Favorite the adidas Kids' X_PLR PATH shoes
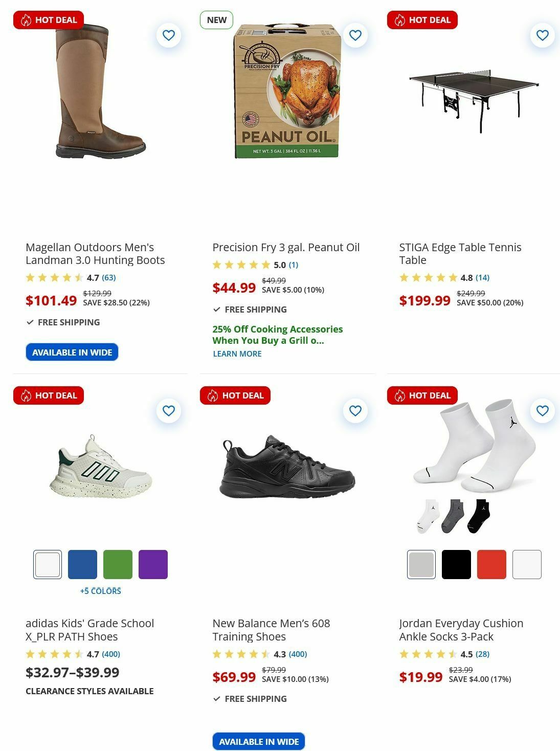The width and height of the screenshot is (560, 751). [x=168, y=410]
